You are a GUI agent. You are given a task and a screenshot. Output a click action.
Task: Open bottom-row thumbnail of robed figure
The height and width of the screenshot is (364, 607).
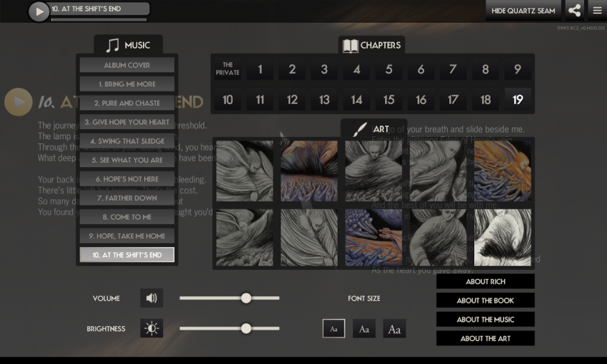coord(438,238)
